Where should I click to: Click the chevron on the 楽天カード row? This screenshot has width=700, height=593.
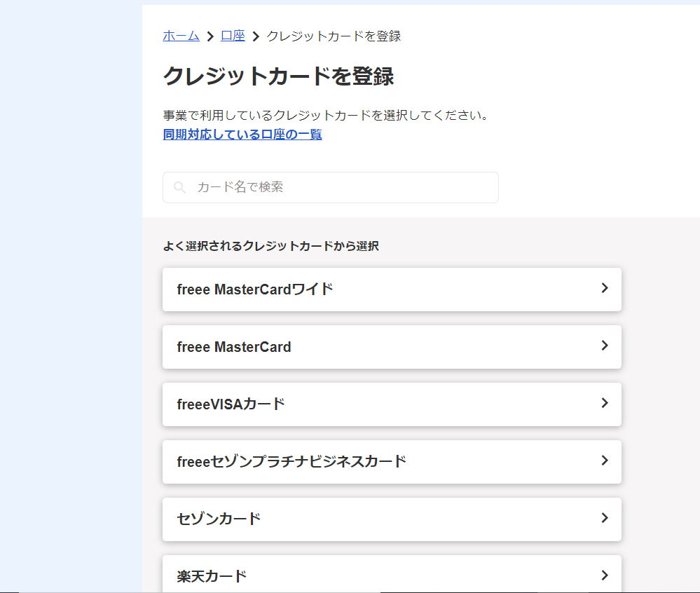[x=605, y=575]
